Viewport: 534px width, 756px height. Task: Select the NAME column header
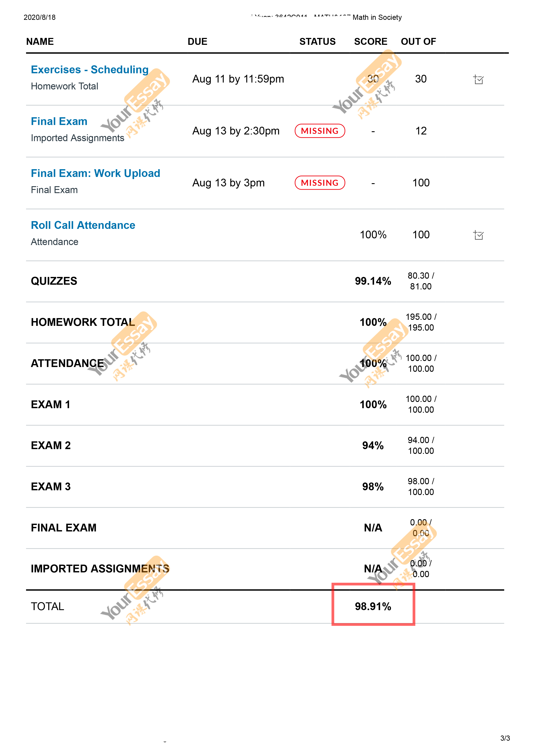tap(40, 42)
